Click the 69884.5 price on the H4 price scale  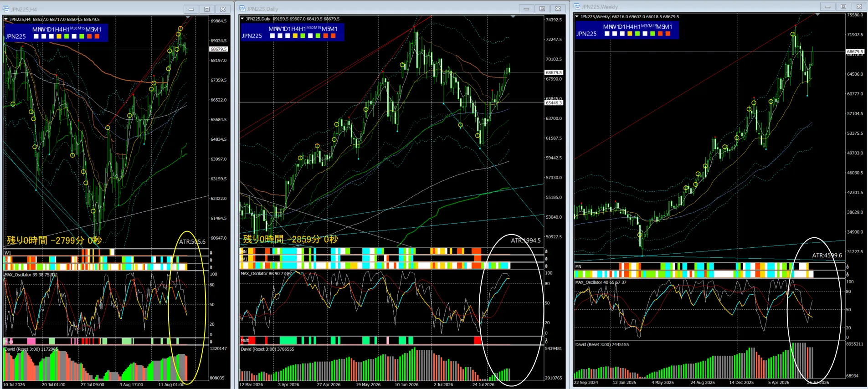point(219,21)
